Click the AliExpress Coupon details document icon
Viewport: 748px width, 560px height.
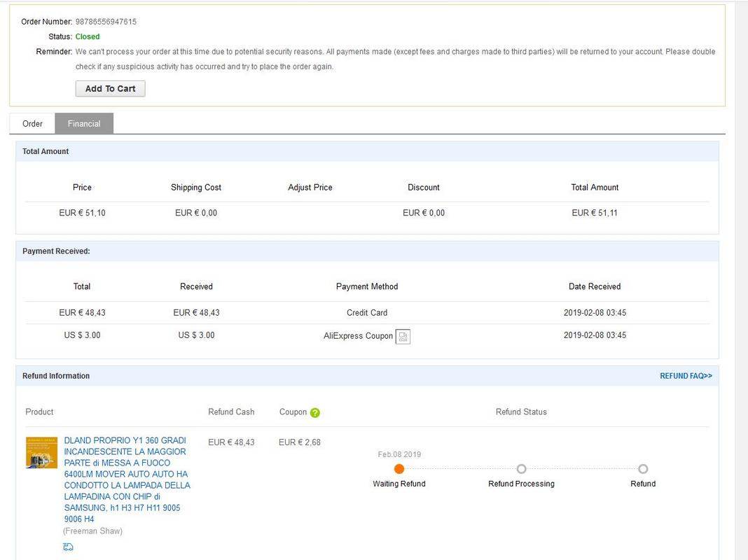[x=403, y=337]
